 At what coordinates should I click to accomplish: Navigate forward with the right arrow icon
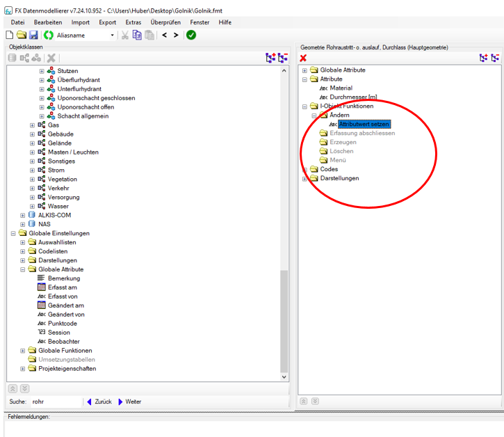click(177, 35)
